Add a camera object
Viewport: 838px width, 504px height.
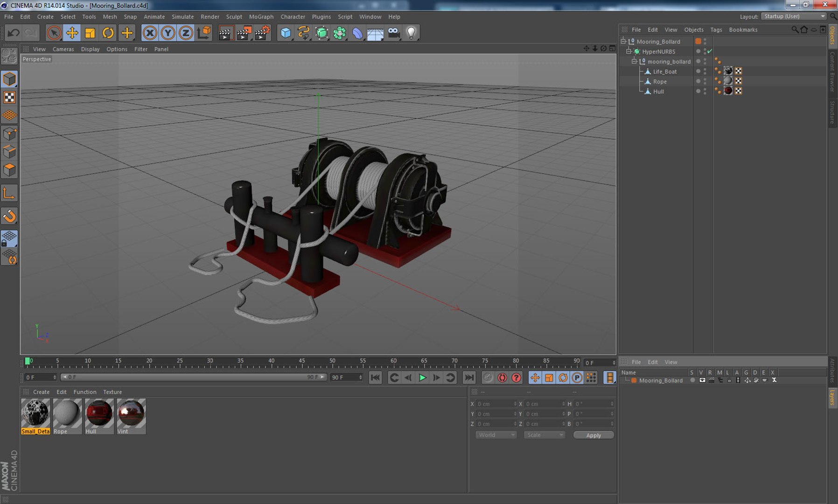pos(393,33)
